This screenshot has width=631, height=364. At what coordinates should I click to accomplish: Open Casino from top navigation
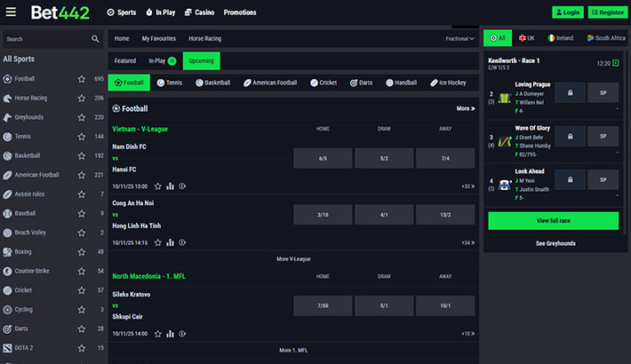200,12
